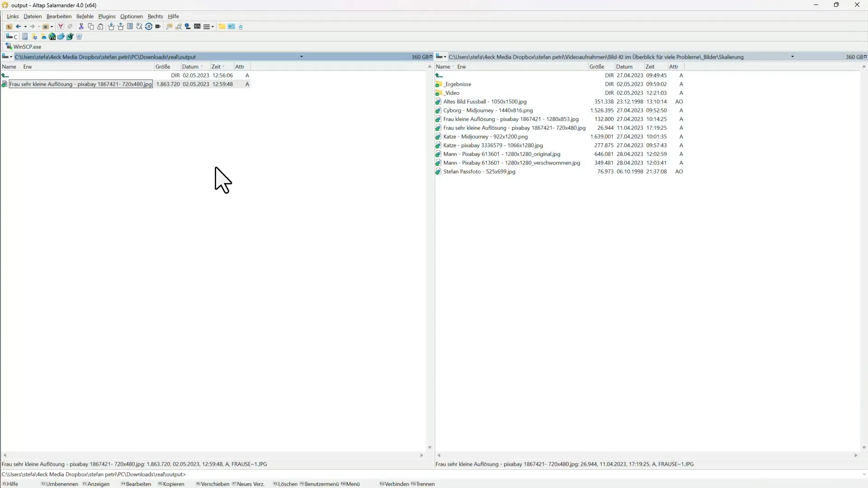Open the command line history dropdown
This screenshot has height=488, width=868.
point(863,474)
